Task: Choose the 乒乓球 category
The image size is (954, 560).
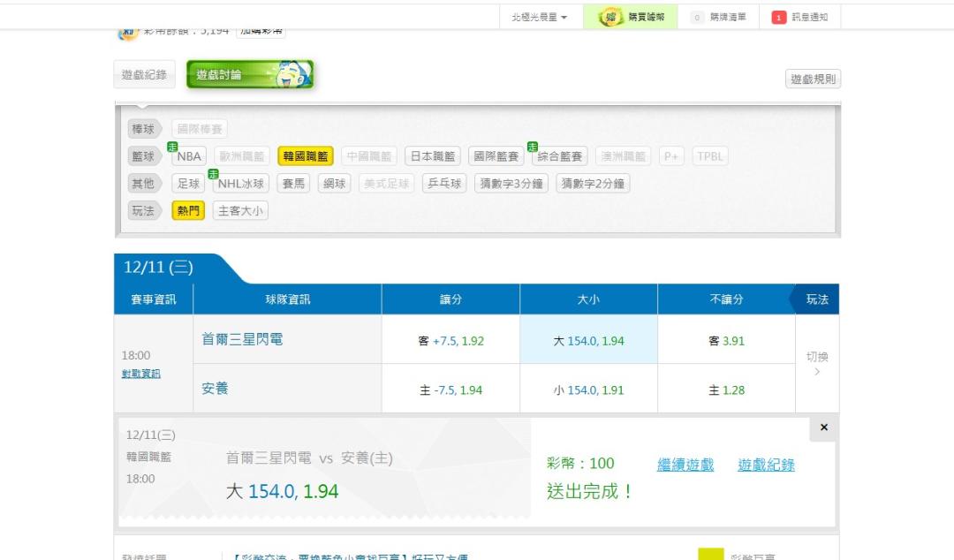Action: pyautogui.click(x=444, y=184)
